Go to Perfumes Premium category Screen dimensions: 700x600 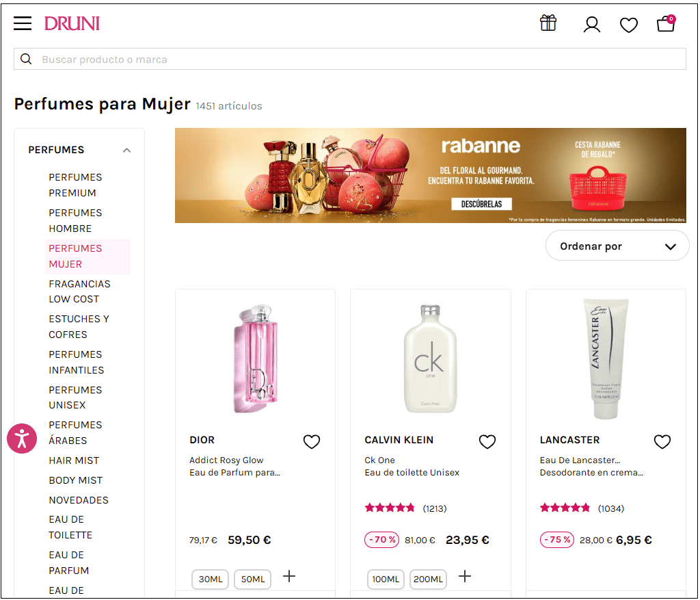pos(75,185)
